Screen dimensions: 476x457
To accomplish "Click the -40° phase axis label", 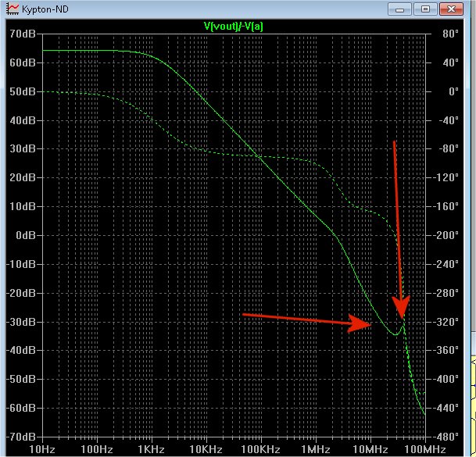I will coord(449,120).
